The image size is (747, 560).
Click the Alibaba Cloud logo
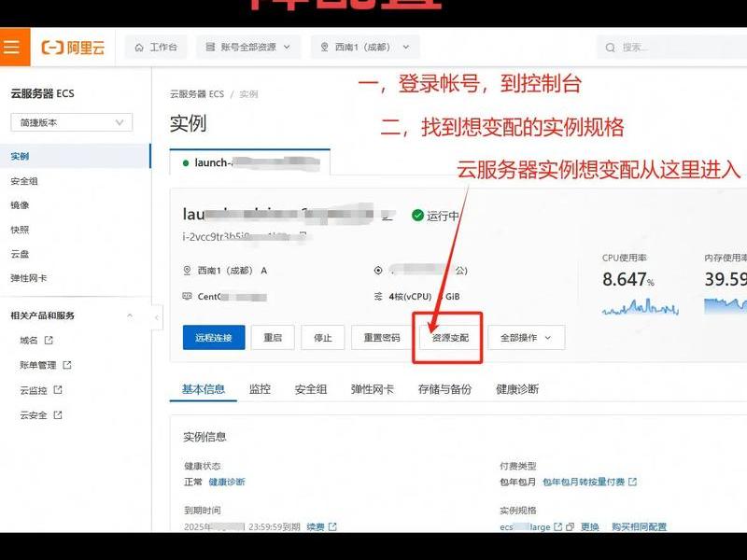point(73,48)
